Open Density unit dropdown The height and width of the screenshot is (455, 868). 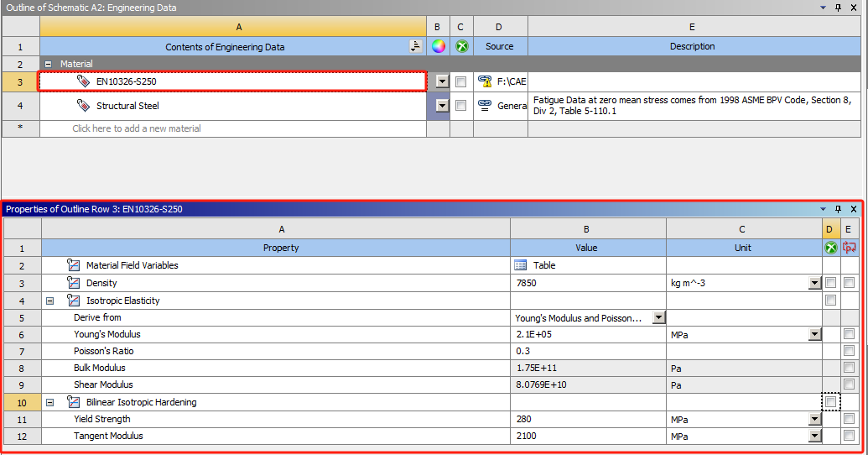(x=814, y=283)
